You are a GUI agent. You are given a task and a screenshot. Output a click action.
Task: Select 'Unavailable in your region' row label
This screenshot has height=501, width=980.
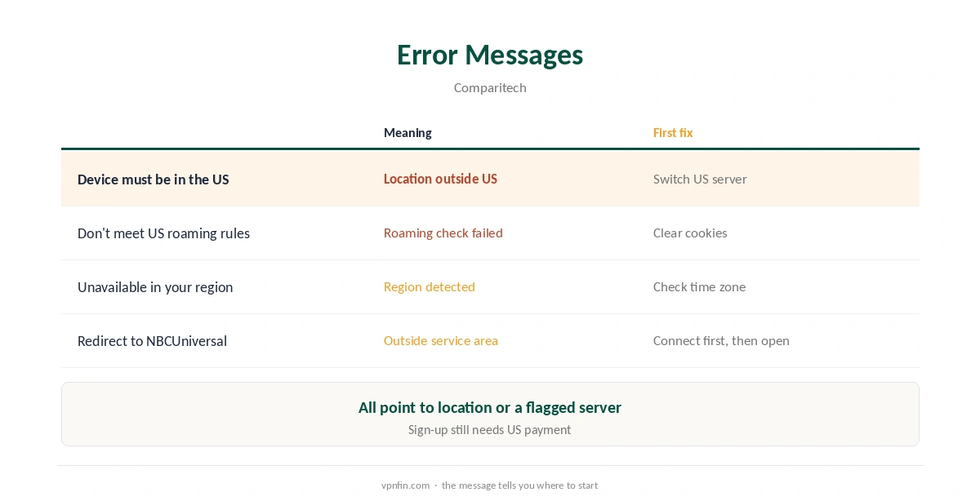click(x=155, y=287)
